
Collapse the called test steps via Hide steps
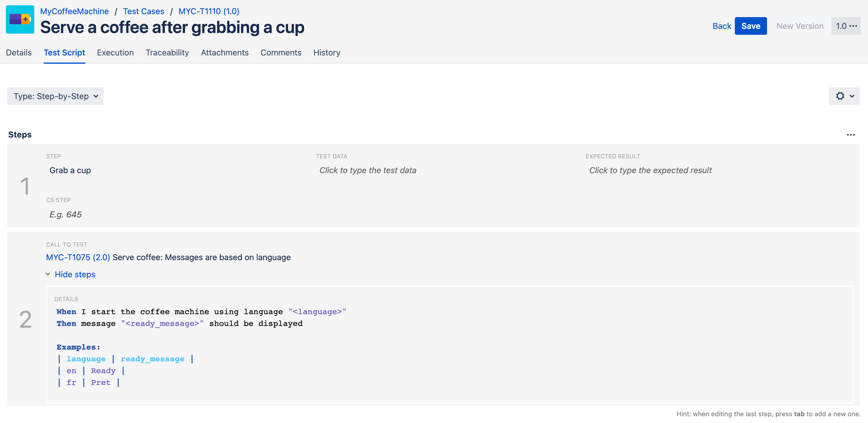(x=75, y=275)
